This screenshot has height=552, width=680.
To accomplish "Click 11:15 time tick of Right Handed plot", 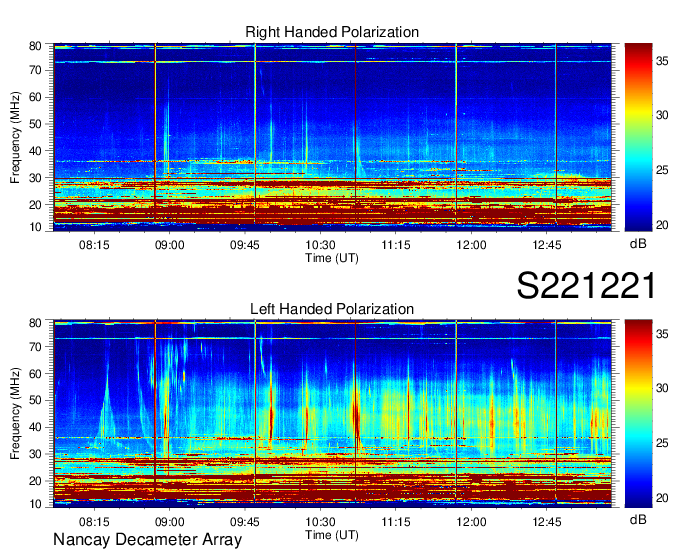I will tap(396, 245).
